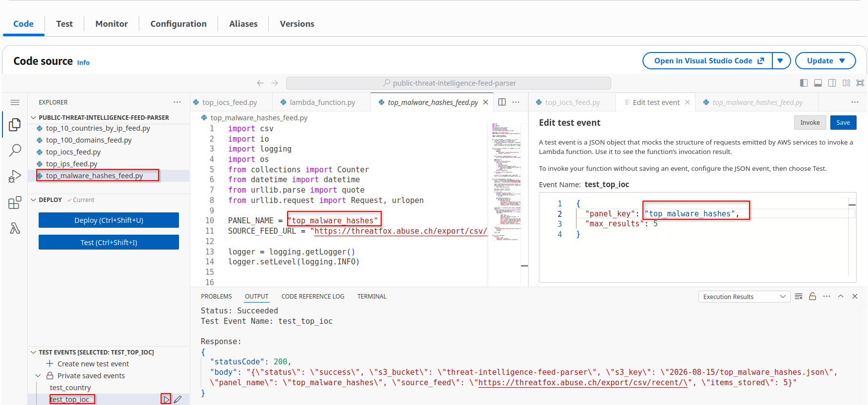Open the hamburger menu icon above activity bar

pos(15,102)
